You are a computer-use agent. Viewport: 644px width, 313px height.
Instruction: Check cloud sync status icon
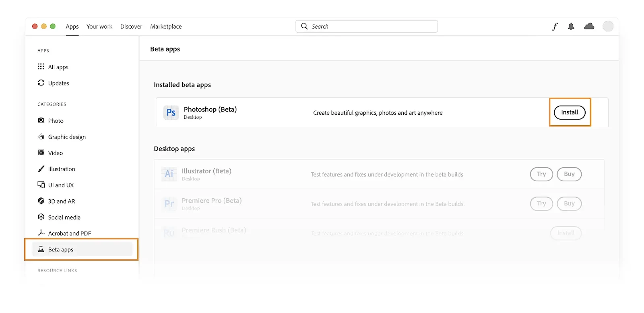[589, 26]
